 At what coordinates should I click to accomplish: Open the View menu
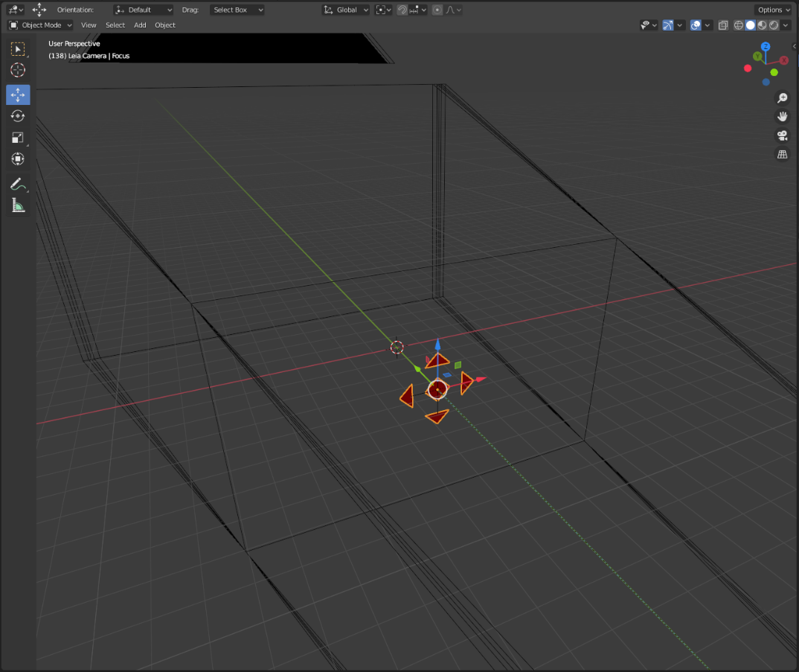point(89,25)
